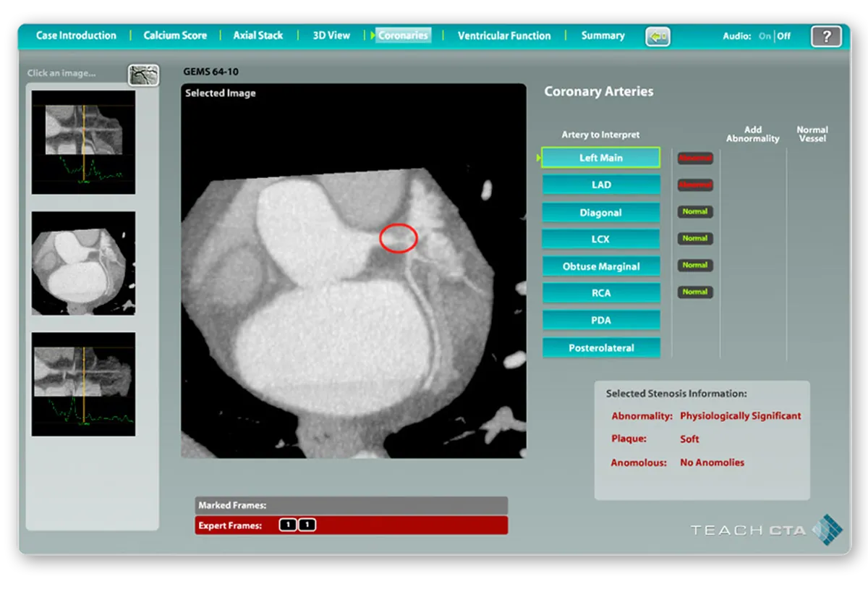The height and width of the screenshot is (592, 868).
Task: Switch to the Ventricular Function tab
Action: click(x=504, y=35)
